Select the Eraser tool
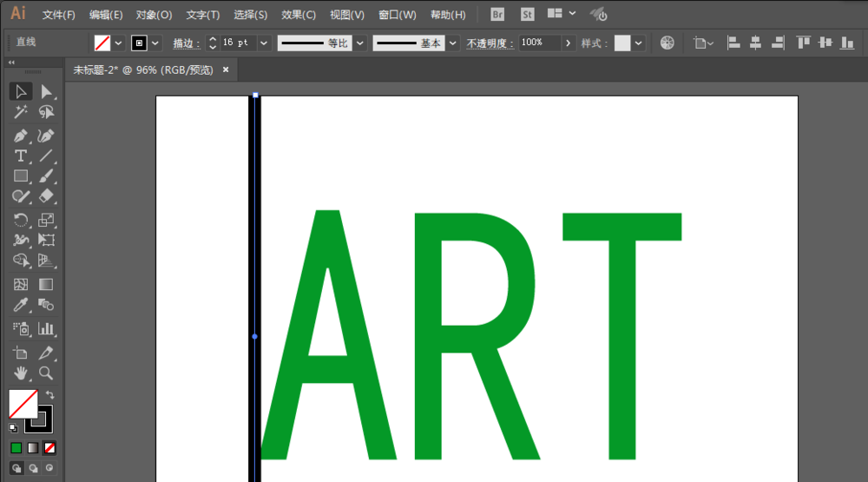The height and width of the screenshot is (482, 868). click(46, 196)
